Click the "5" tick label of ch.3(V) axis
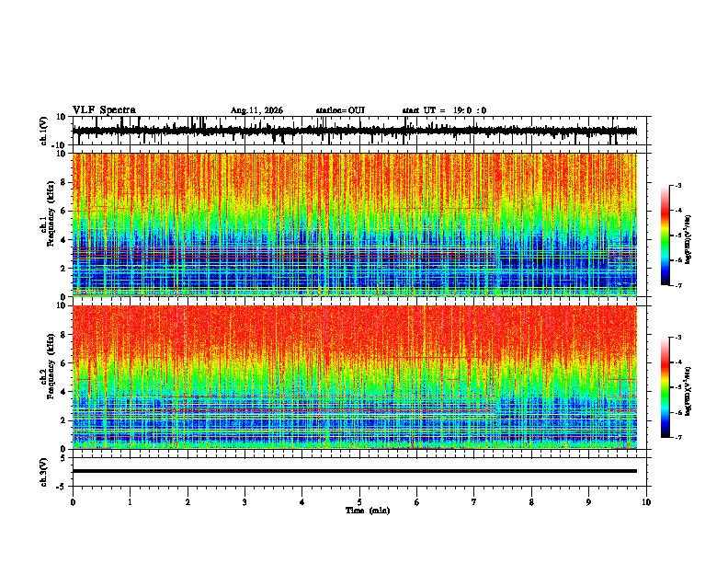 63,458
